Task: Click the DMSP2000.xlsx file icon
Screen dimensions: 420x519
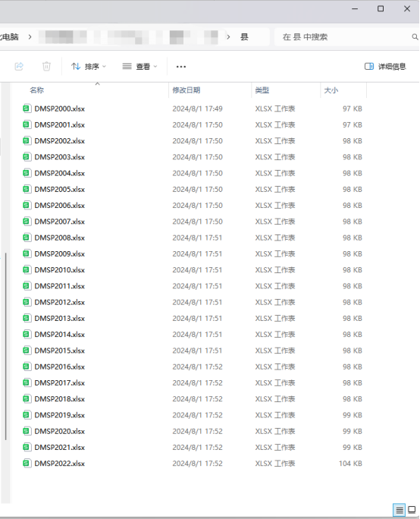Action: 27,109
